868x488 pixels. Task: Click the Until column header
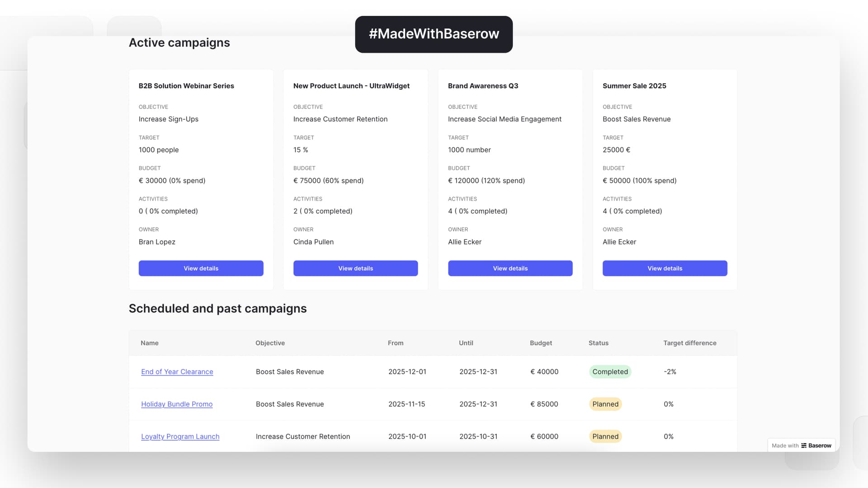pos(466,343)
